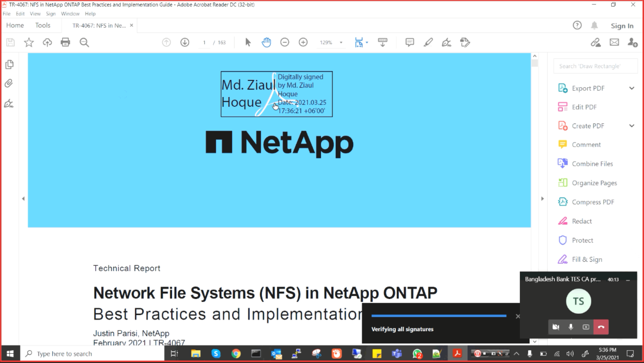
Task: Collapse the left navigation pane arrow
Action: tap(23, 199)
